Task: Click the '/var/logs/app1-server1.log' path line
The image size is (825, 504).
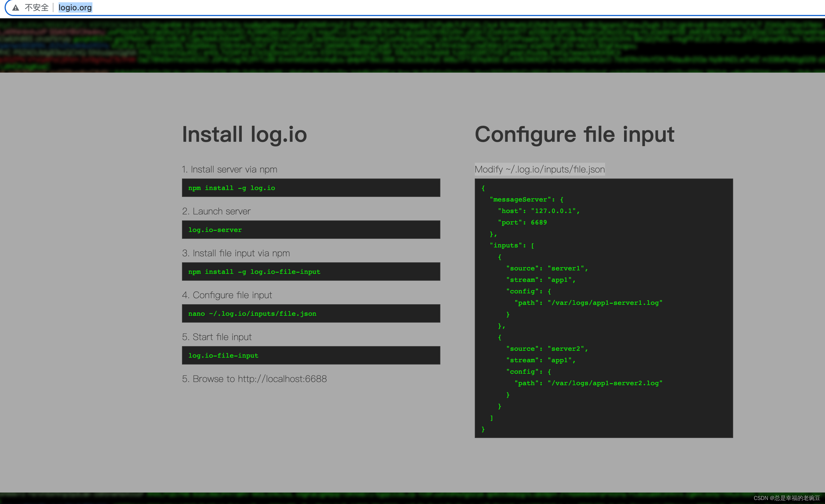Action: click(x=588, y=303)
